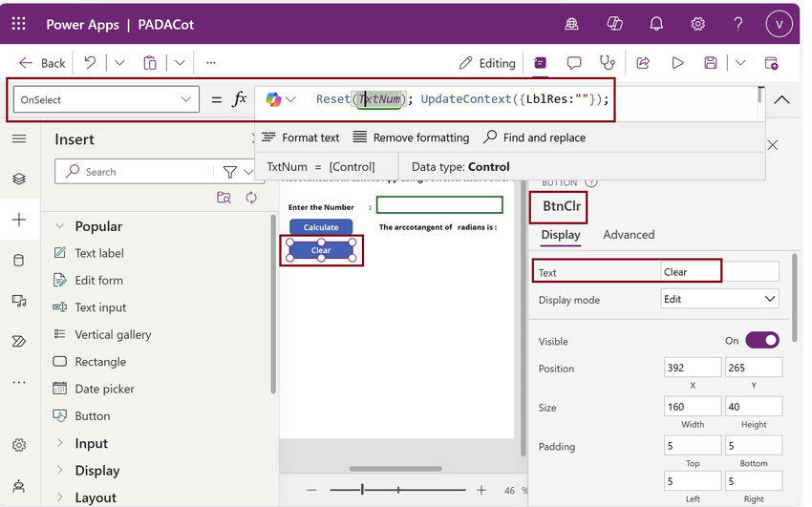Open the more commands ellipsis

point(211,63)
